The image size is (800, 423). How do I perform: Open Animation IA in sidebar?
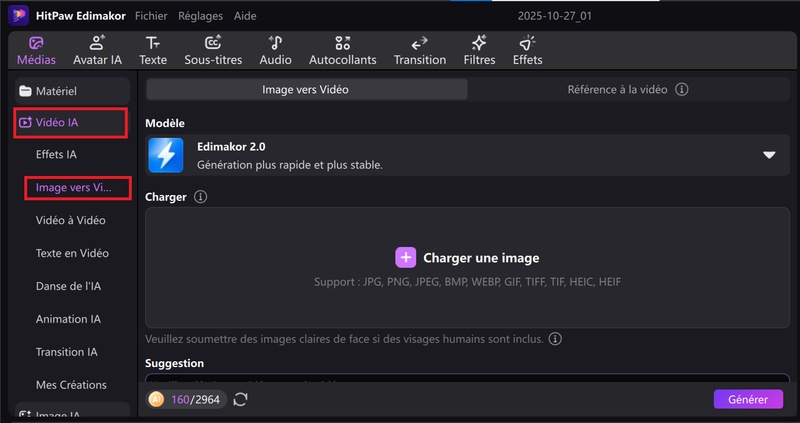tap(68, 319)
